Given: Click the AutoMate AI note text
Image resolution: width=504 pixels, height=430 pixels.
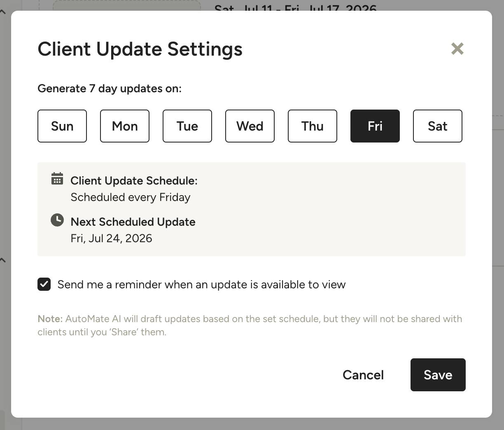Looking at the screenshot, I should pos(250,325).
